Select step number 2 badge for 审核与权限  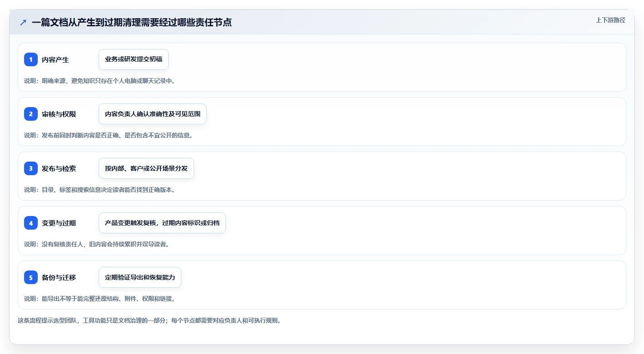(31, 114)
